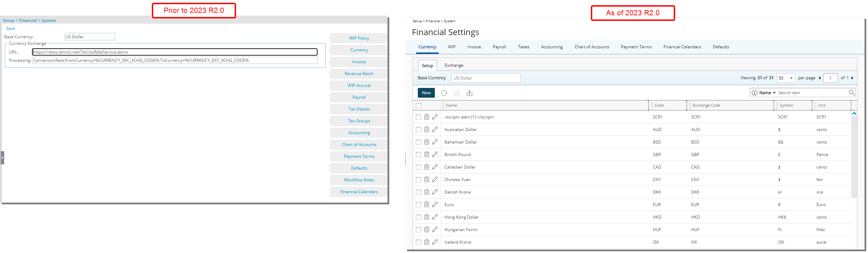Delete the Hungarian Forint row
This screenshot has height=253, width=868.
(427, 229)
